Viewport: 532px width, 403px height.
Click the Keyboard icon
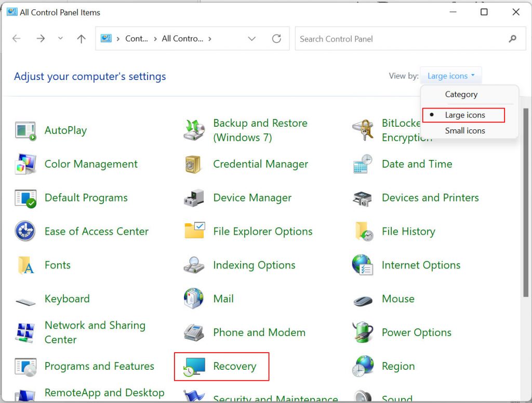point(25,301)
